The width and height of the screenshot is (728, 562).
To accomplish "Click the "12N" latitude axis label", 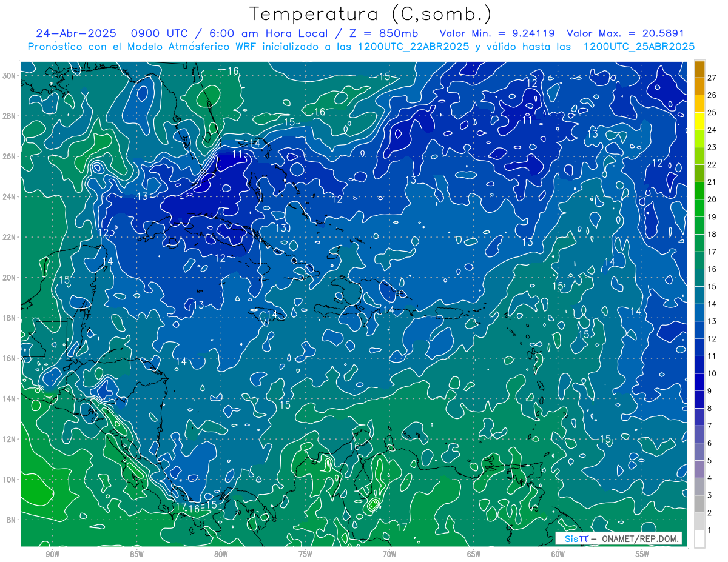I will click(10, 439).
